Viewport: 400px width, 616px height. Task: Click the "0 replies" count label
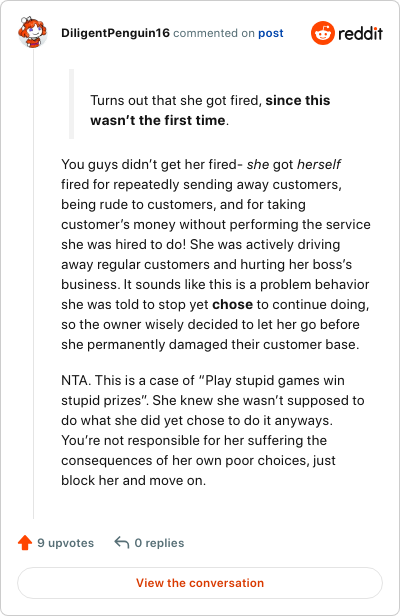tap(159, 543)
